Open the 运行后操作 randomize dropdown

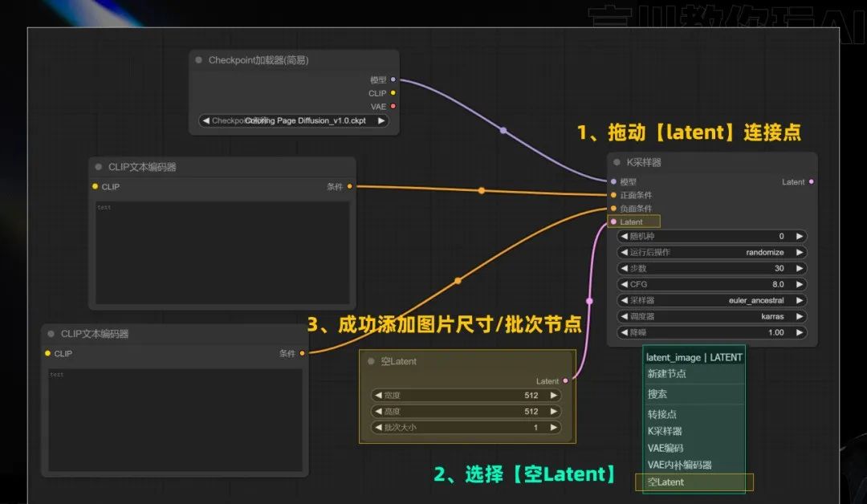[x=711, y=252]
